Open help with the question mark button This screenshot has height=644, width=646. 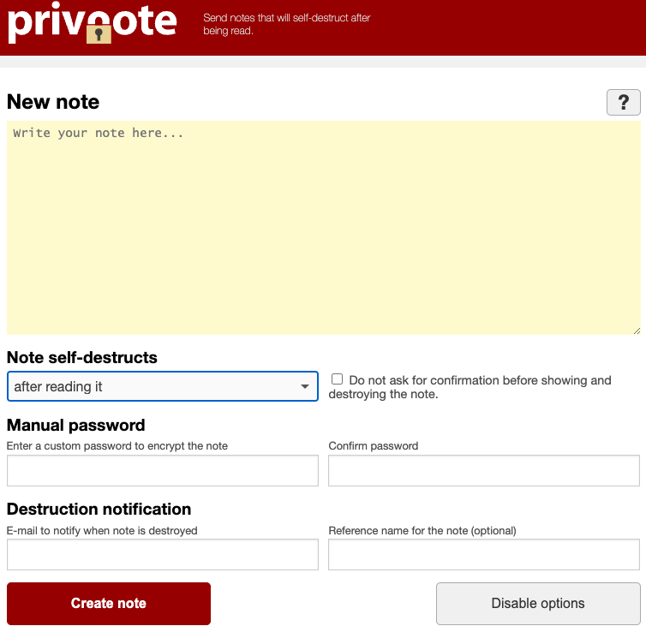pyautogui.click(x=623, y=102)
